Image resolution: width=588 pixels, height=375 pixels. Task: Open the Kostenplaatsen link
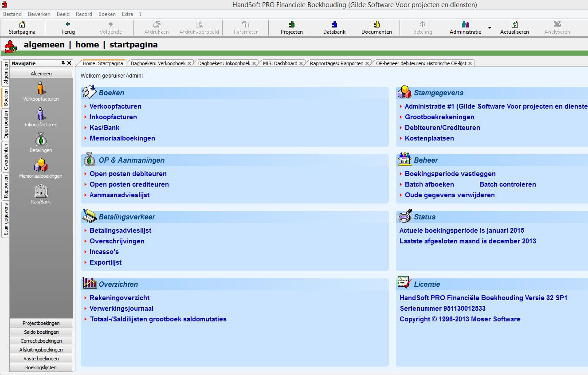(429, 138)
